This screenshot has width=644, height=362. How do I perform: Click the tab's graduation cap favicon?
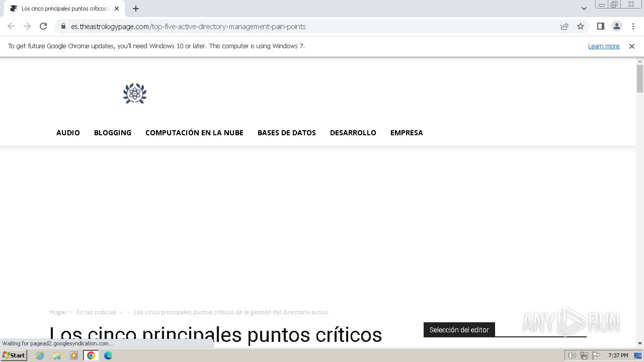[14, 9]
